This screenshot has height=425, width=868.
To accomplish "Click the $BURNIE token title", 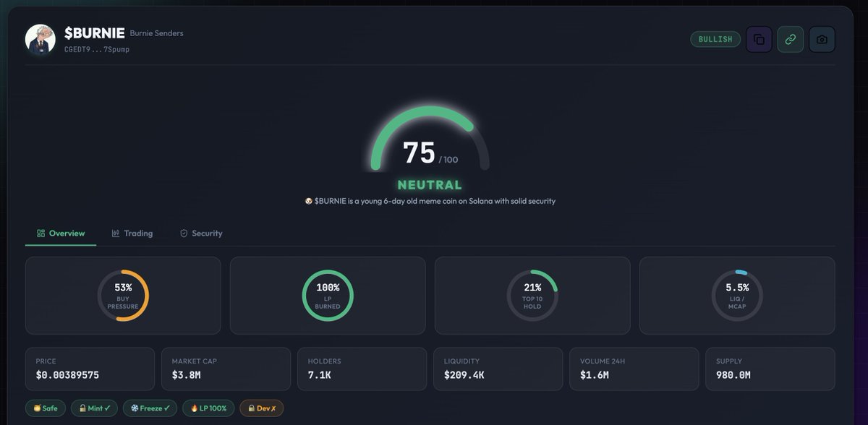I will click(x=95, y=33).
